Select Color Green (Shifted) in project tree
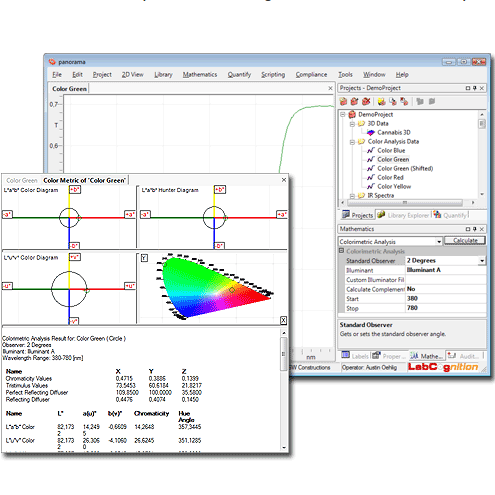Screen dimensions: 495x495 point(405,169)
